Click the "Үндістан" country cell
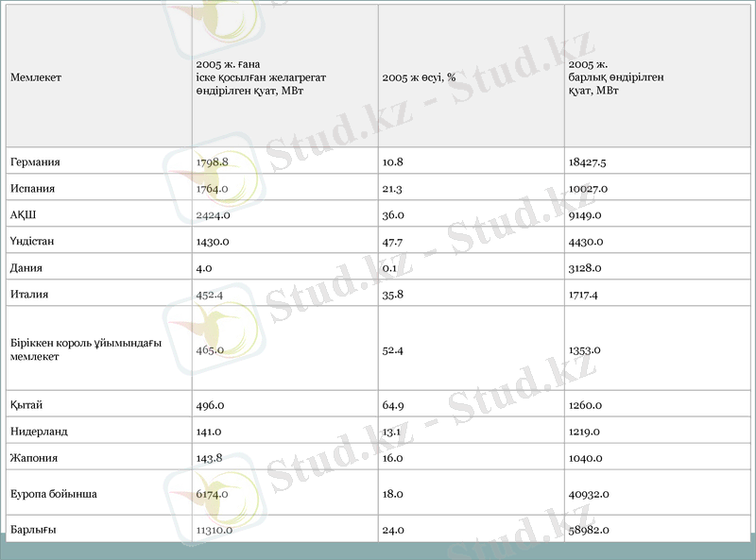Image resolution: width=756 pixels, height=560 pixels. click(33, 242)
